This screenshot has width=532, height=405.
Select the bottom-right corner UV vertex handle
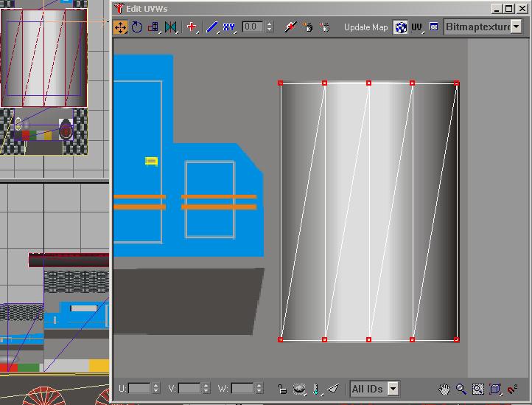pos(456,339)
